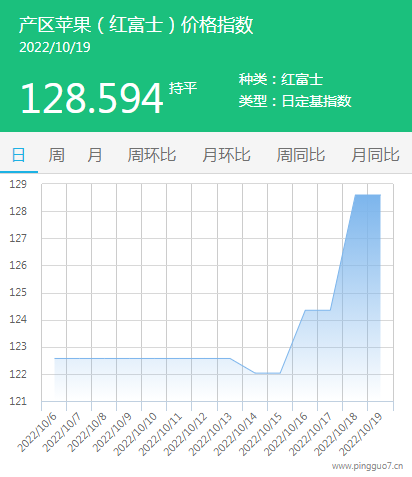The width and height of the screenshot is (412, 477).
Task: Click the 产区苹果（红富士）价格指数 title
Action: (136, 25)
